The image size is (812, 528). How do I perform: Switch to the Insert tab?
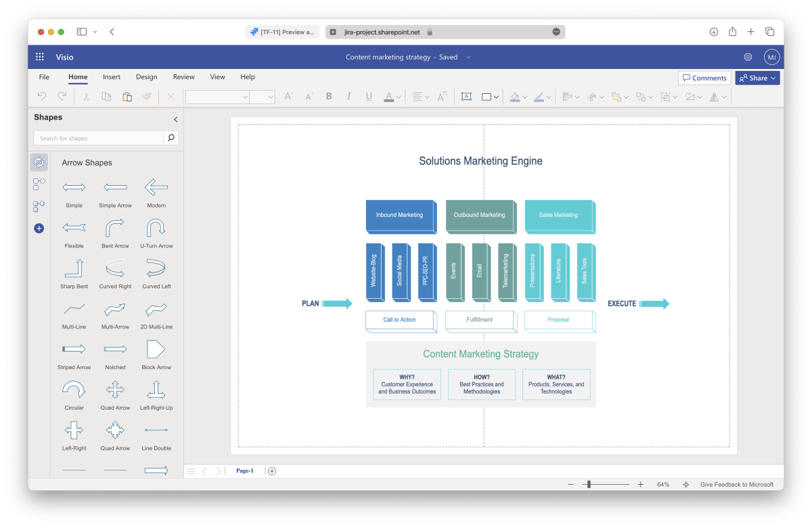pyautogui.click(x=112, y=77)
